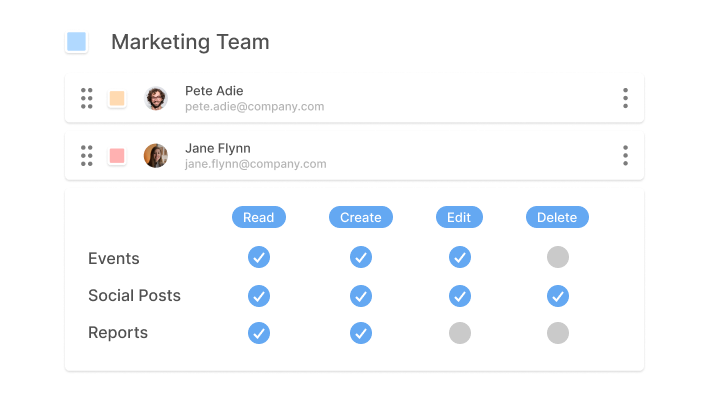710x400 pixels.
Task: Click the drag handle on Jane Flynn's row
Action: coord(86,155)
